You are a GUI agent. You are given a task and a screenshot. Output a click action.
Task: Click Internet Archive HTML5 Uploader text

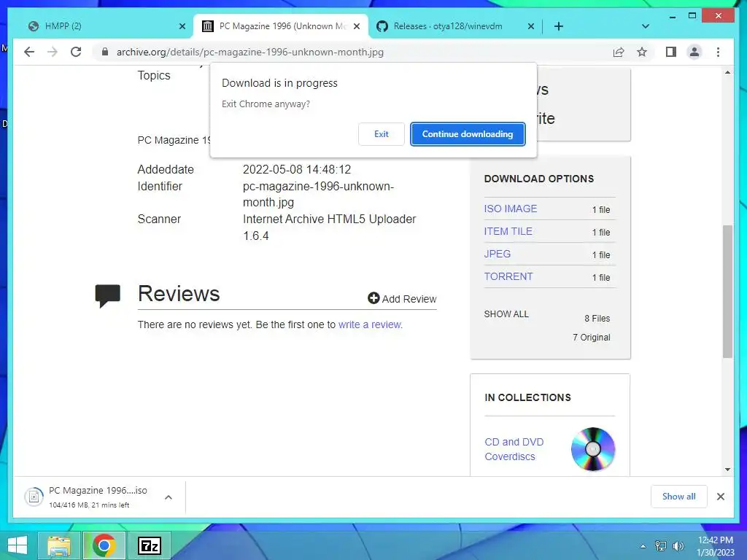tap(329, 227)
